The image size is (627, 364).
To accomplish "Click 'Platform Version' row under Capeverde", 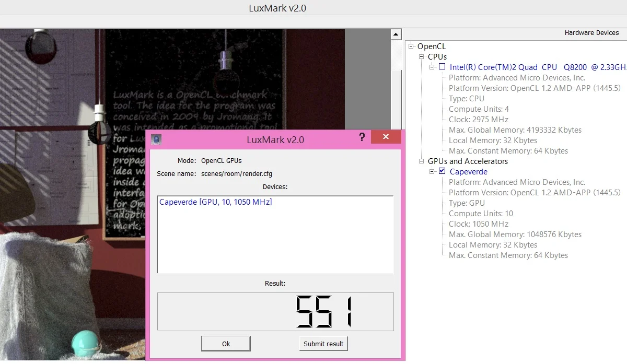I will tap(535, 193).
